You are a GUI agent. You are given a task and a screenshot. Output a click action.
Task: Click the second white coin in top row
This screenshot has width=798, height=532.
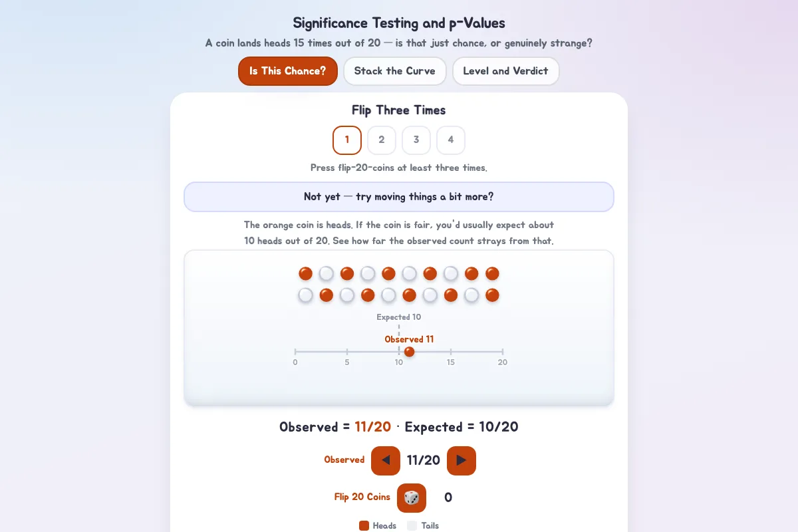[368, 273]
